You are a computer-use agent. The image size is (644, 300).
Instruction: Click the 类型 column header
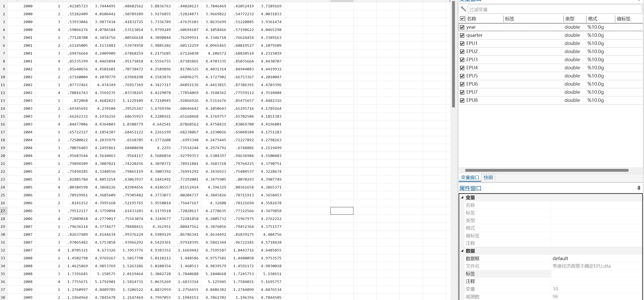tap(570, 19)
